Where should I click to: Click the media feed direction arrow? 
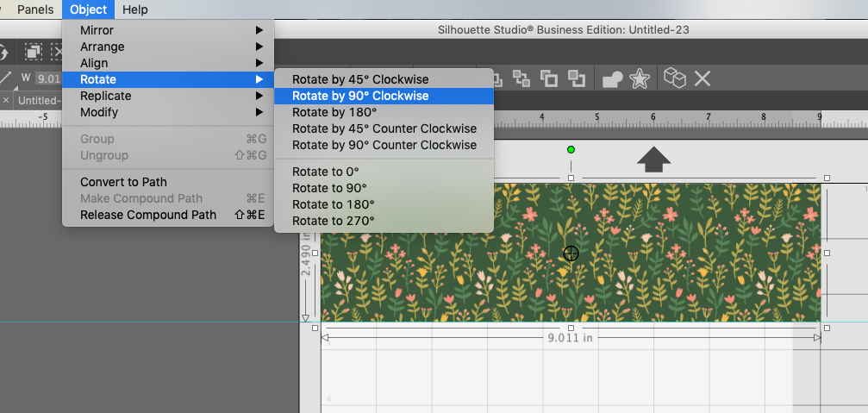[653, 160]
